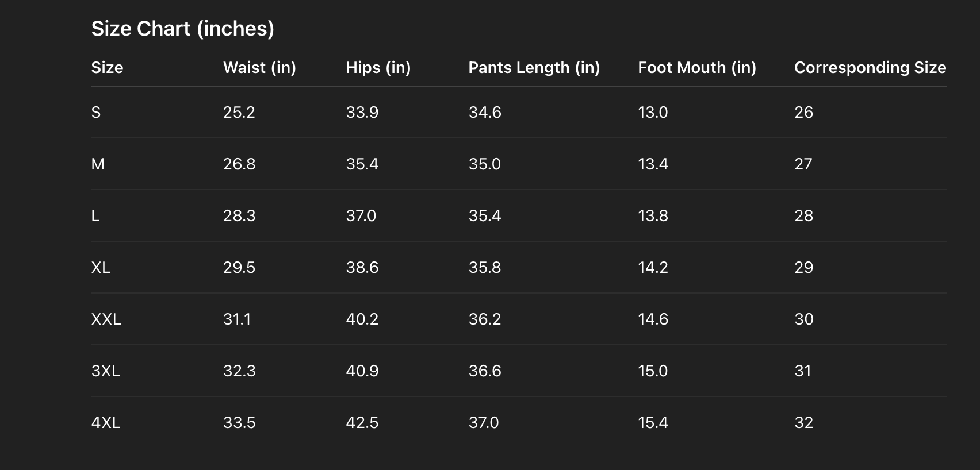
Task: Click foot mouth value 15.0 for 3XL
Action: click(653, 371)
